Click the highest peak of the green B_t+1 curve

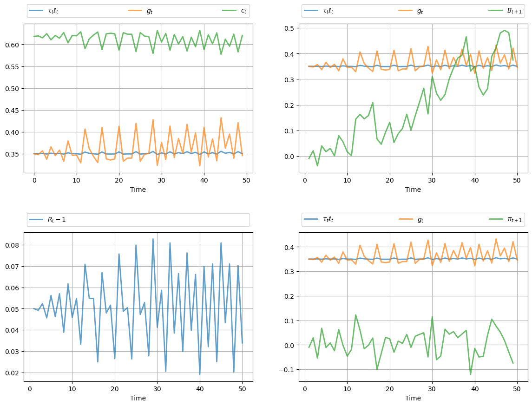point(504,31)
